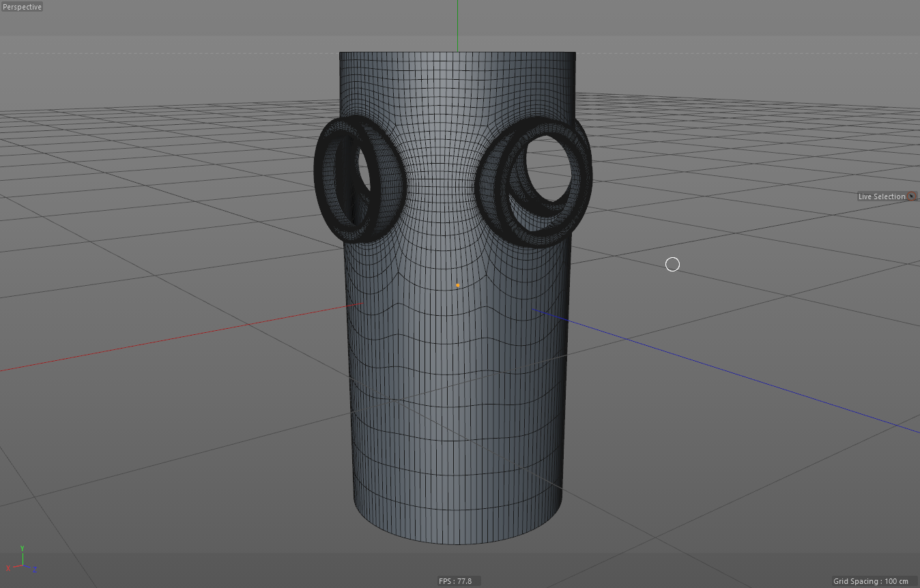Click the red X label on axis gizmo
The width and height of the screenshot is (920, 588).
pos(8,568)
